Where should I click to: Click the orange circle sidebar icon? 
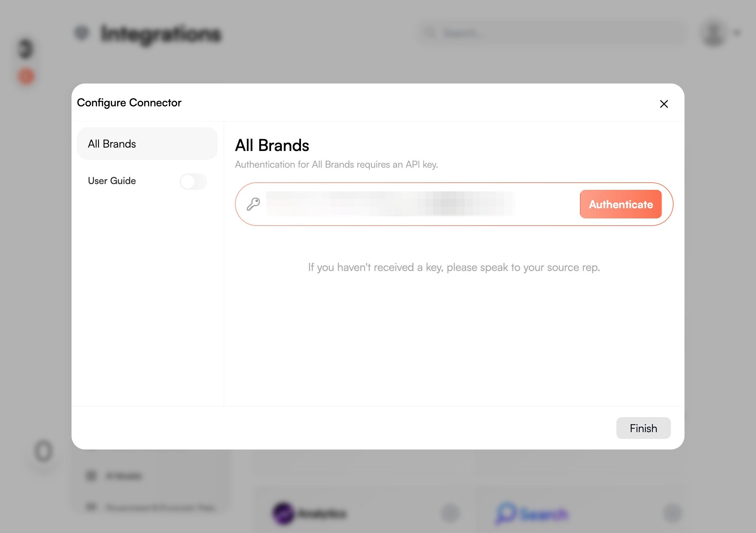pos(26,76)
